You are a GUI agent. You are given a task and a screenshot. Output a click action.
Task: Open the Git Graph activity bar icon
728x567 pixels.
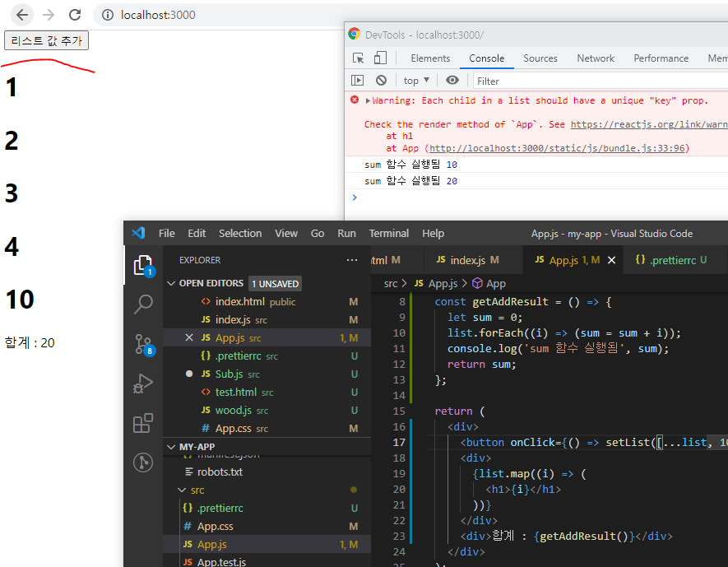pos(143,462)
